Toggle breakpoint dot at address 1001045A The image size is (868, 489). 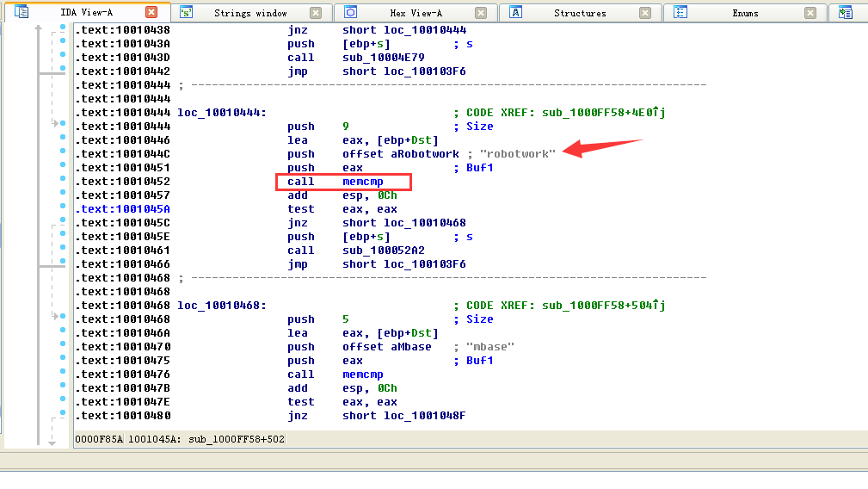[x=63, y=206]
